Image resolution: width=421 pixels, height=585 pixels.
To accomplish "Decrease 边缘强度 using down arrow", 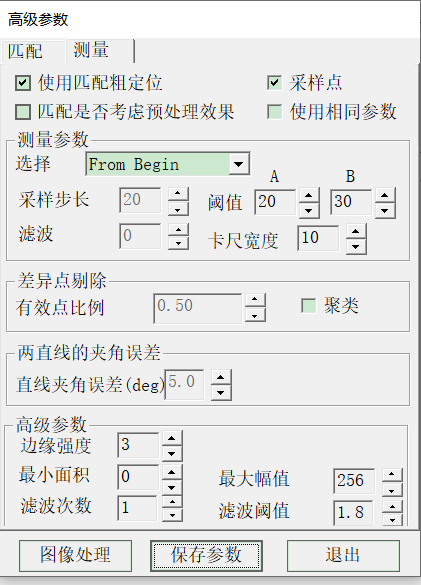I will 172,453.
